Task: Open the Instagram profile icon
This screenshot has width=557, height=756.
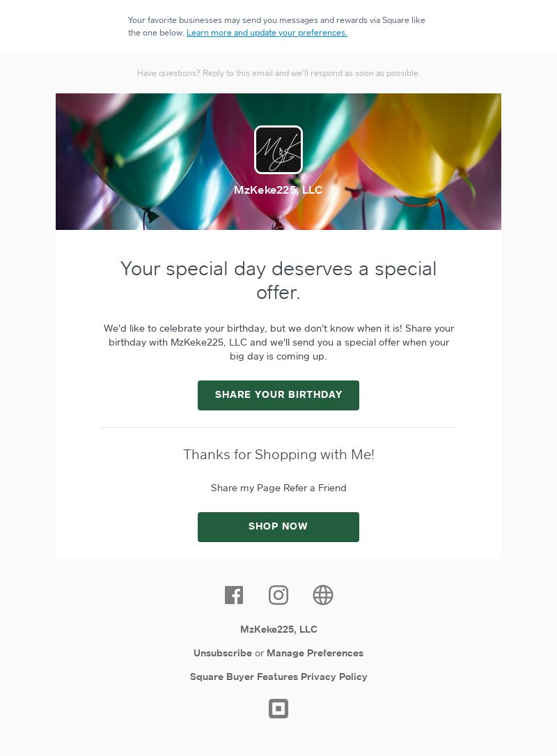Action: (278, 595)
